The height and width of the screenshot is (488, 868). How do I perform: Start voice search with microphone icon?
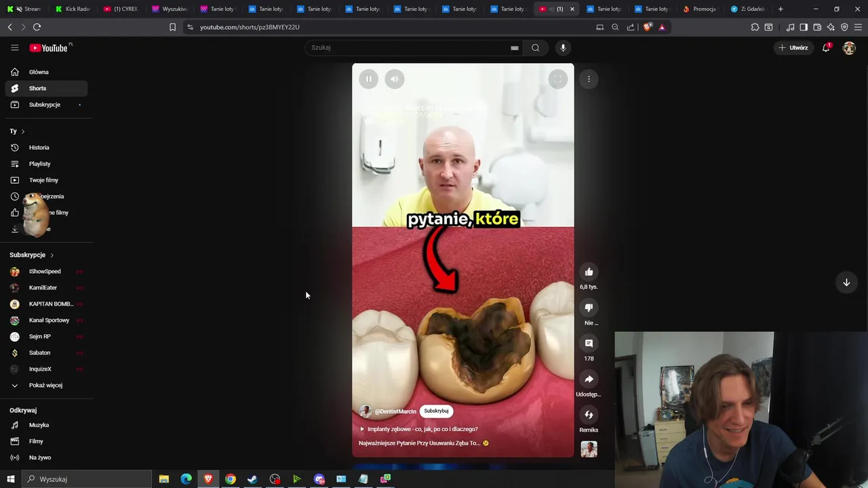click(x=563, y=47)
